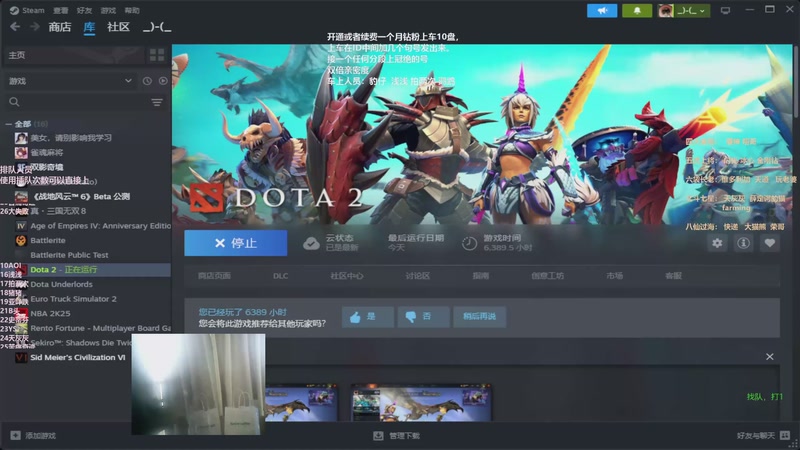Open the 创意工坊 link
800x450 pixels.
point(547,276)
